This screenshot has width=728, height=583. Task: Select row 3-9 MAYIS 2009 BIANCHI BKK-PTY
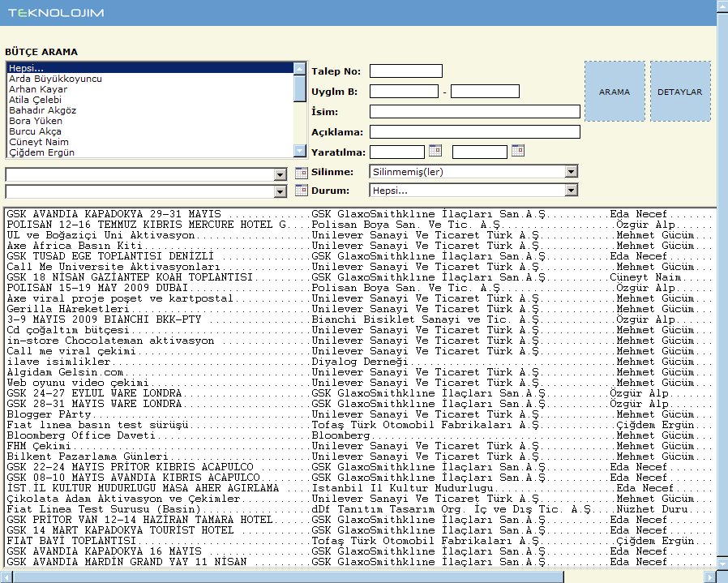pos(360,319)
